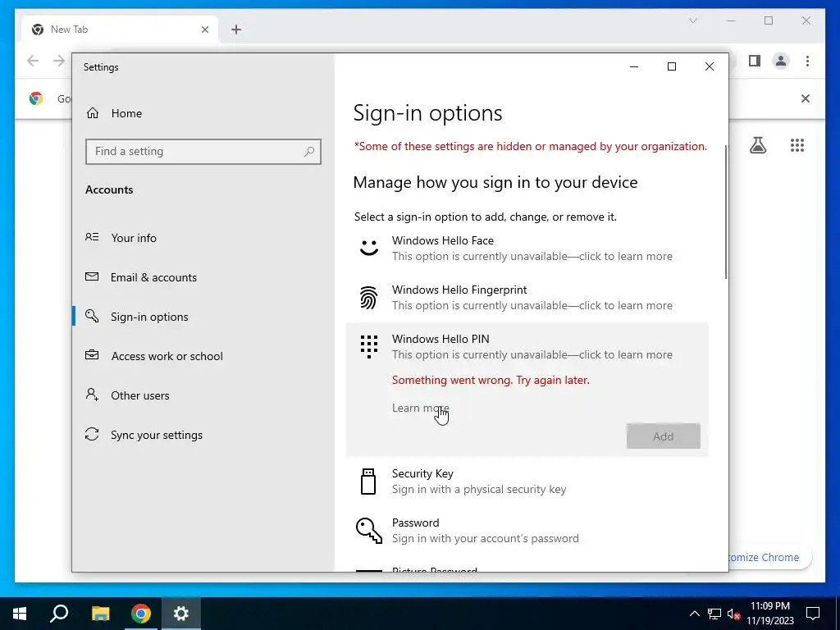Open Chrome's tab search chevron

pyautogui.click(x=692, y=21)
